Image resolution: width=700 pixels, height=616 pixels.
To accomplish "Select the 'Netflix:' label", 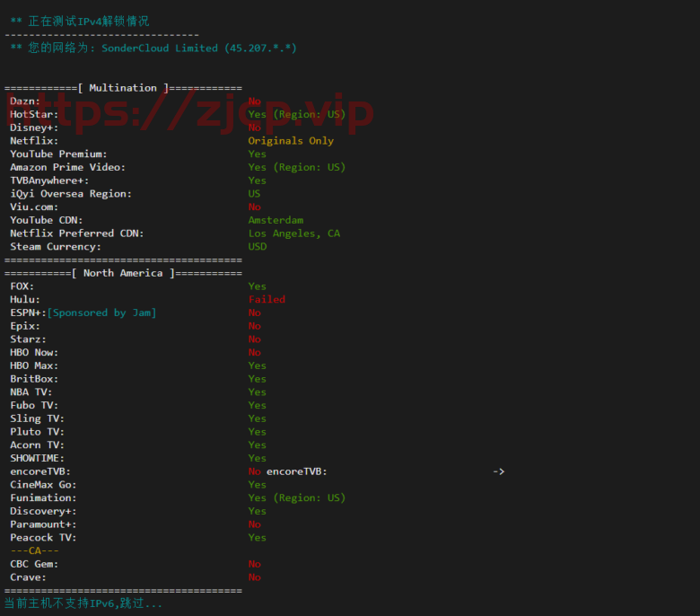I will (x=34, y=141).
